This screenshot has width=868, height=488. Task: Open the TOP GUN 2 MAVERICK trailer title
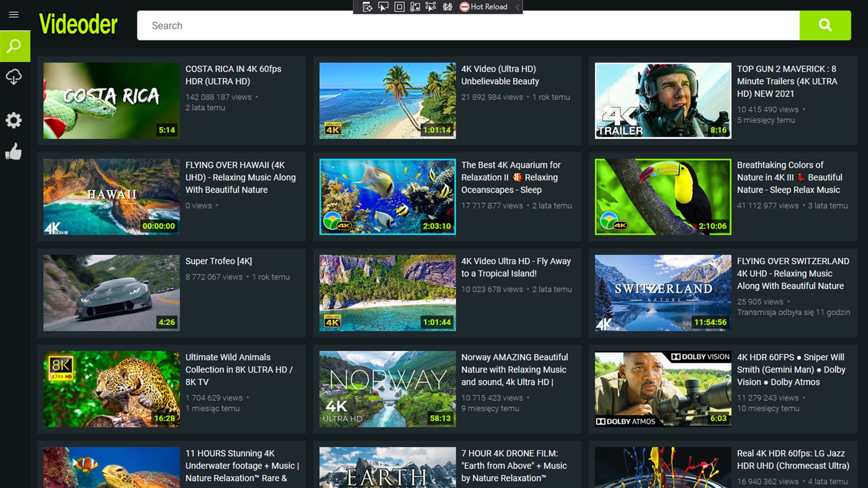coord(787,81)
